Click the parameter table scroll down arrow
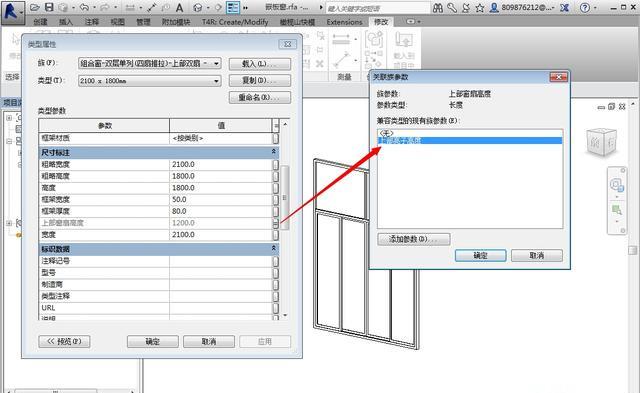 point(285,315)
